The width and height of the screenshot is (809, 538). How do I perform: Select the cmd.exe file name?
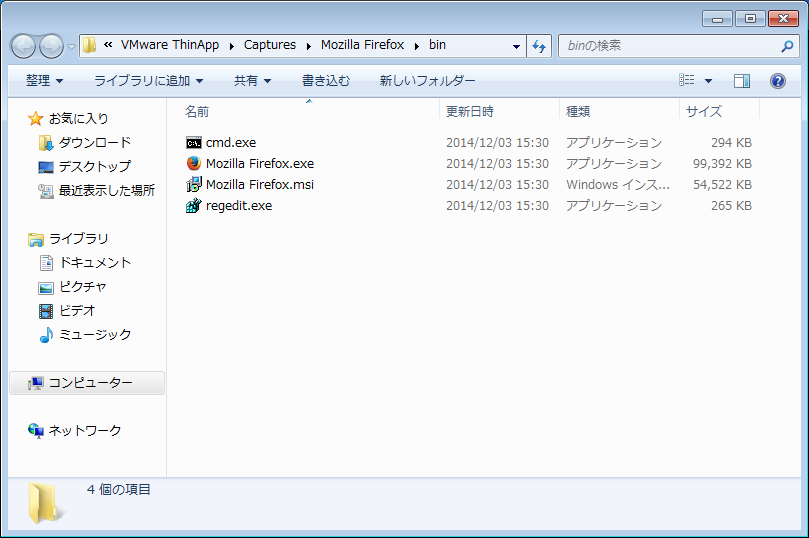pos(231,143)
